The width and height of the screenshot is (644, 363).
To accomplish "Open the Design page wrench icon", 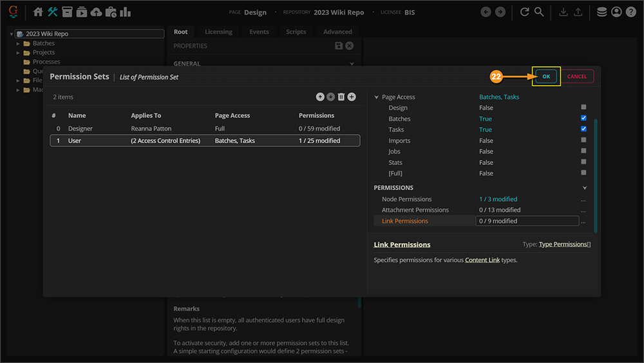I will pos(53,12).
